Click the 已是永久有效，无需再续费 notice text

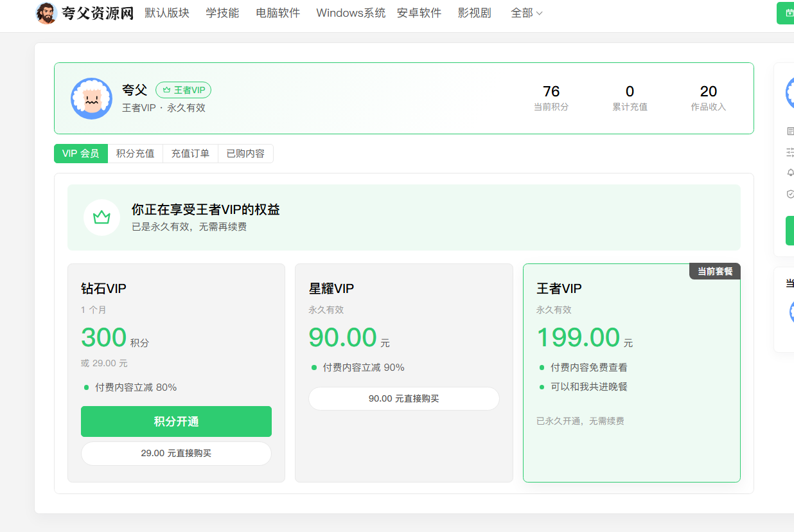click(x=189, y=226)
